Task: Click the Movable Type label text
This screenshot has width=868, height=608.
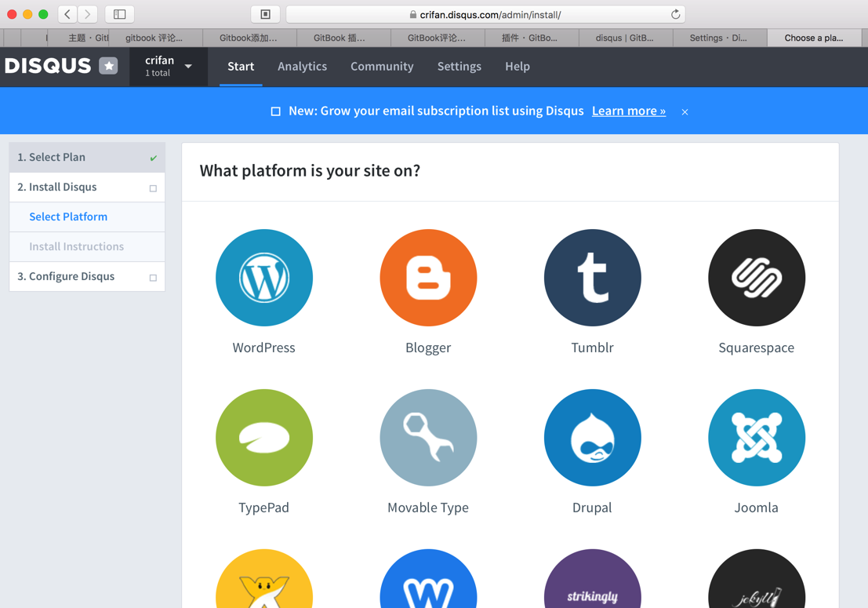Action: 428,508
